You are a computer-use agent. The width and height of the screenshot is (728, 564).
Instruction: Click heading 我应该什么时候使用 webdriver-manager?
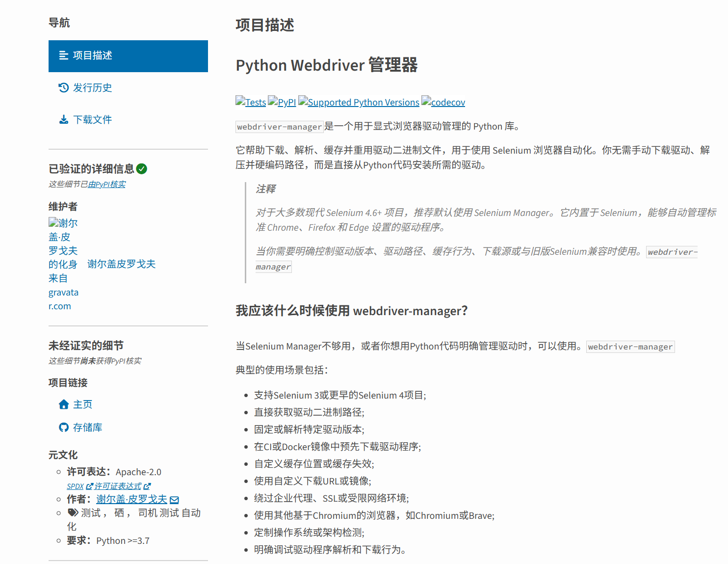[x=352, y=311]
